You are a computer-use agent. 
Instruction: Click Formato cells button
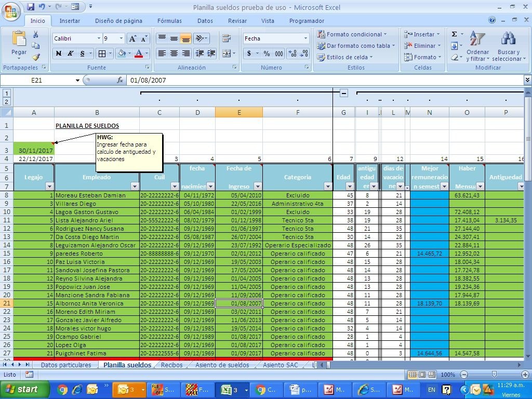pyautogui.click(x=422, y=57)
